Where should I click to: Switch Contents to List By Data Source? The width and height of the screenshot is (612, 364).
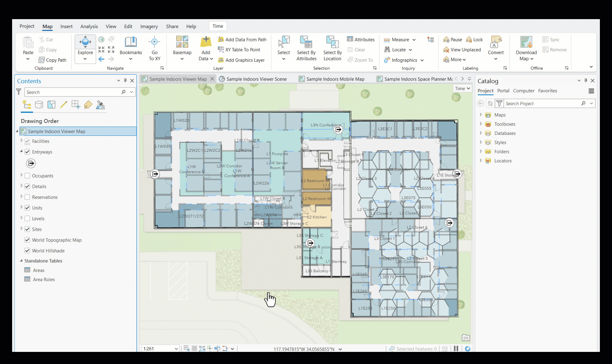[39, 105]
